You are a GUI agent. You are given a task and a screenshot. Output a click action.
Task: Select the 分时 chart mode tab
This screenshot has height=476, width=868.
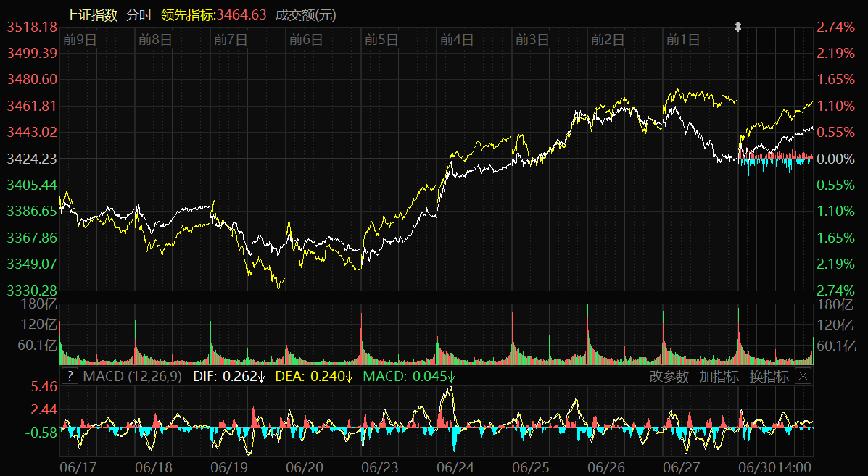[x=139, y=15]
